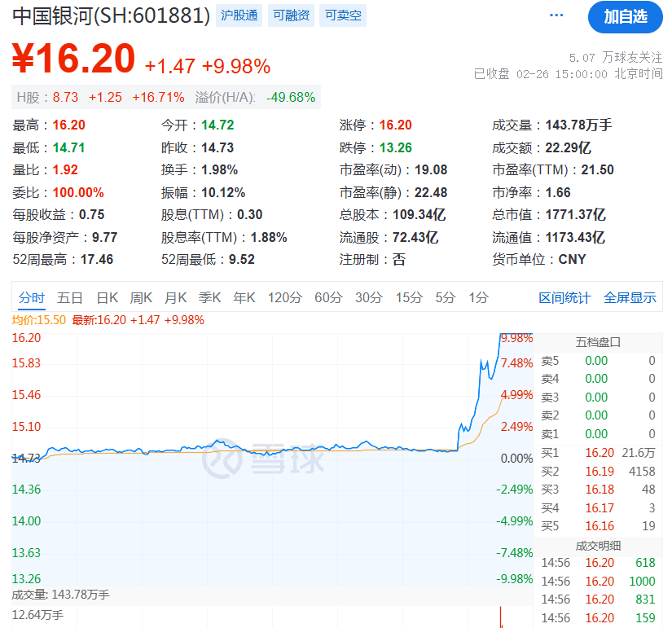The height and width of the screenshot is (628, 672).
Task: Click the 可卖空 tag
Action: (343, 15)
